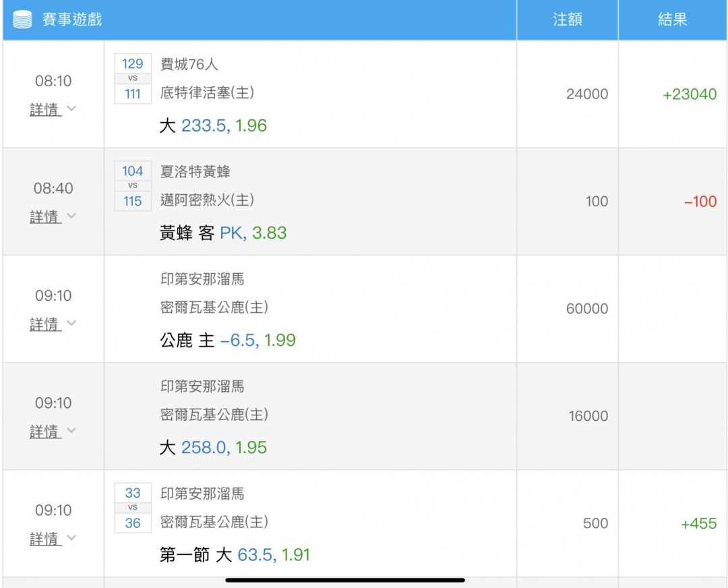Click the 結果 column header
728x588 pixels.
click(672, 20)
